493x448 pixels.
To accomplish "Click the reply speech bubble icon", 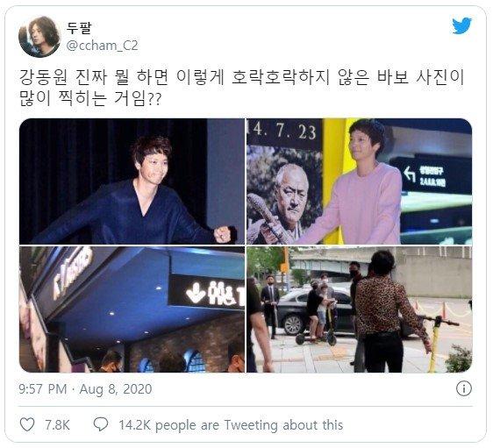I will [101, 424].
